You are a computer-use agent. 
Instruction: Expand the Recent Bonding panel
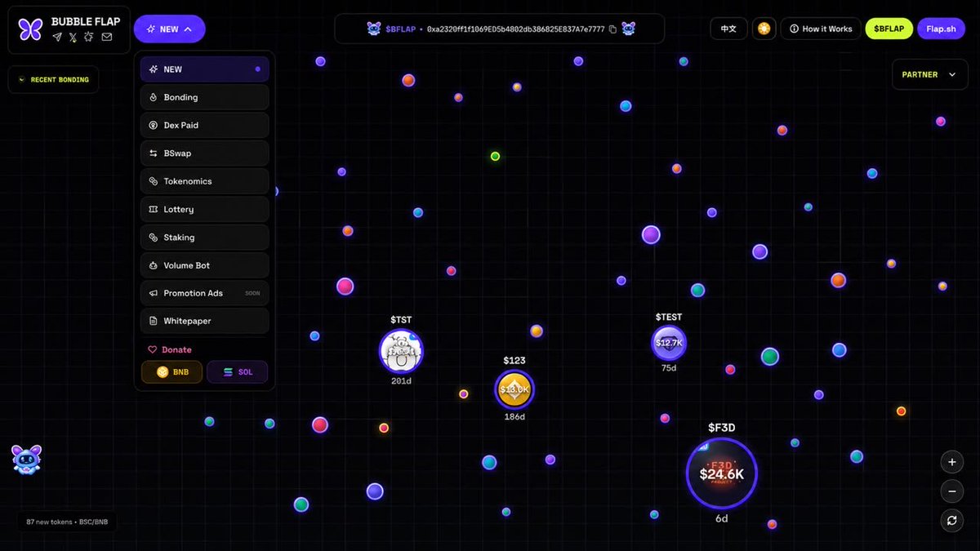[54, 79]
